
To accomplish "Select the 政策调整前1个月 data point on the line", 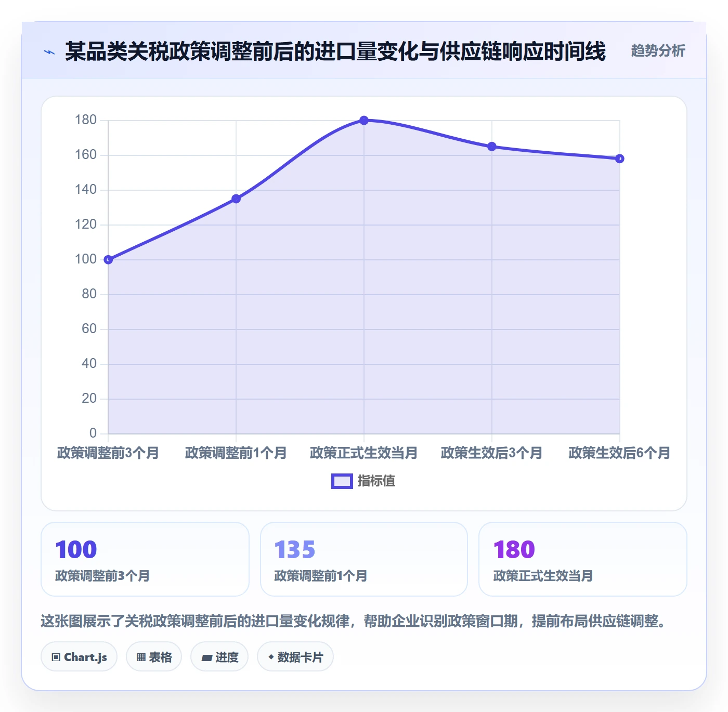I will coord(236,199).
